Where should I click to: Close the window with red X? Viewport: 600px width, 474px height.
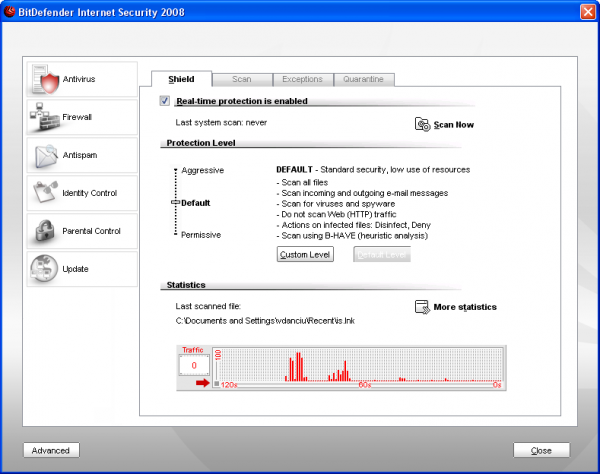[x=588, y=11]
